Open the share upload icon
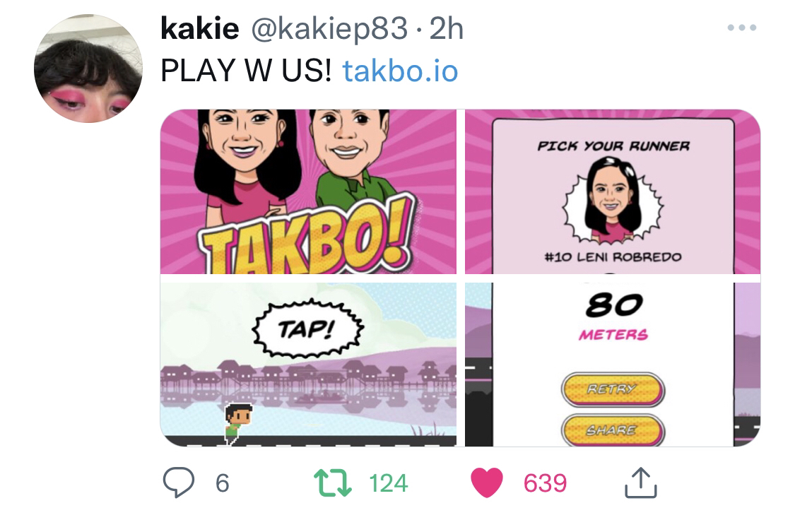The height and width of the screenshot is (532, 795). 641,483
